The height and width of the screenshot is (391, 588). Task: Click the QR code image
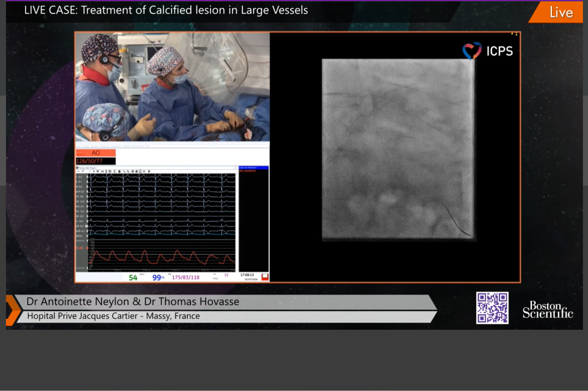pos(492,308)
